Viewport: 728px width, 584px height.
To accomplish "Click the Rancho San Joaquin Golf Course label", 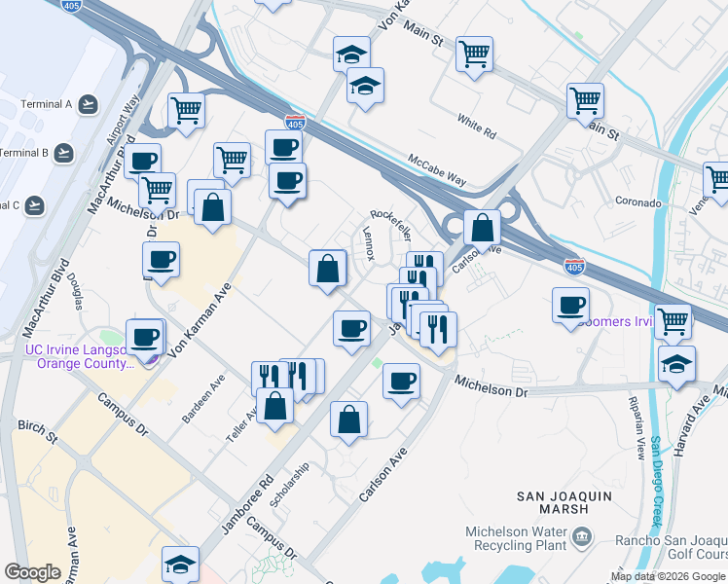I will (x=672, y=547).
